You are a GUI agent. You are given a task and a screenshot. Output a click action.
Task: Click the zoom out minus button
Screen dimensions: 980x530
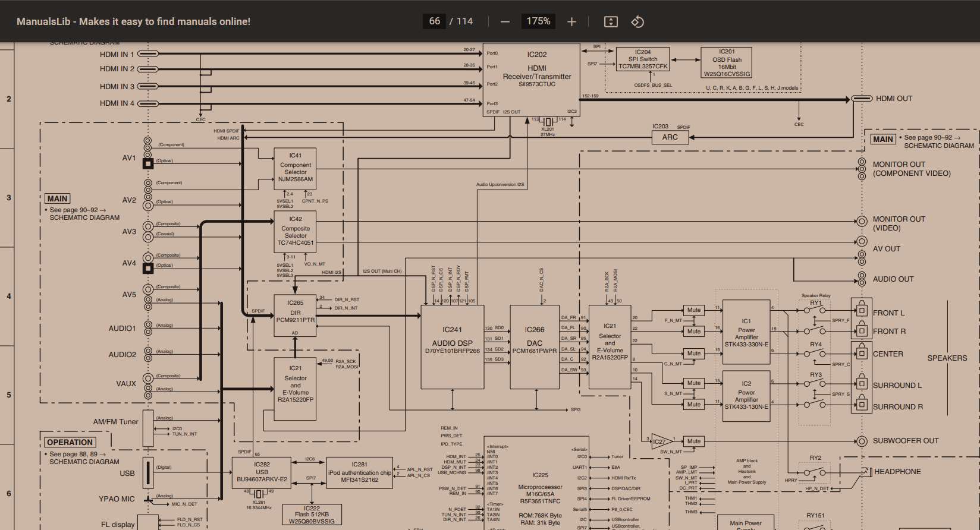point(505,21)
